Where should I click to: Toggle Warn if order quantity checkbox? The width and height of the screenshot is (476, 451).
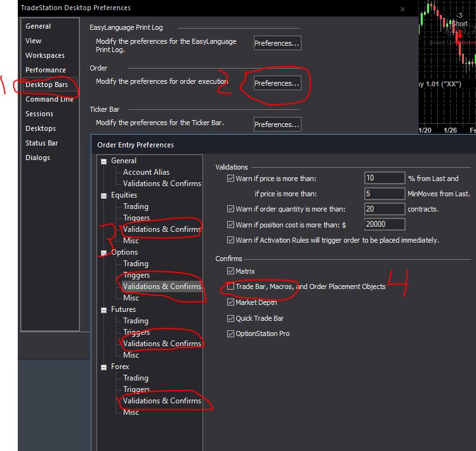(x=231, y=209)
